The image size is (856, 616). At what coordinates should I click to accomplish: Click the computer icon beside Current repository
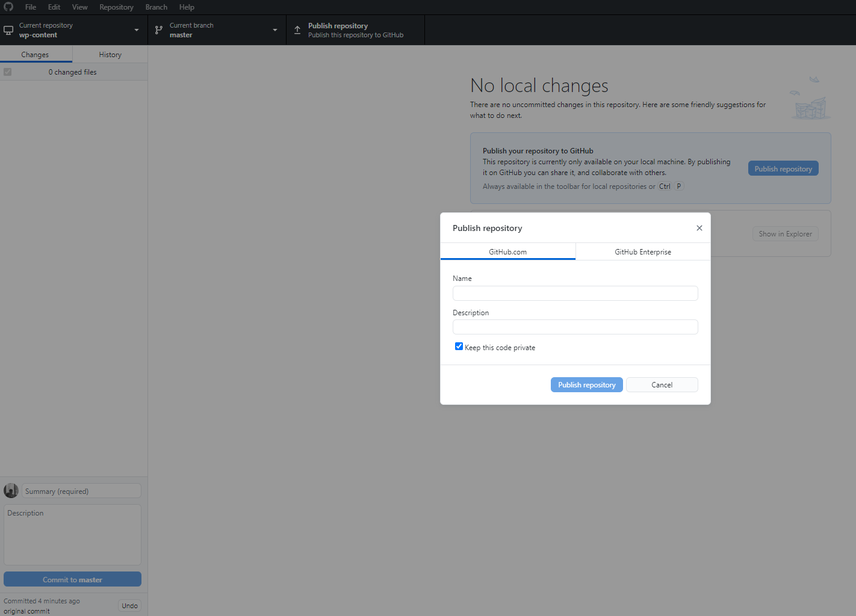(x=8, y=30)
